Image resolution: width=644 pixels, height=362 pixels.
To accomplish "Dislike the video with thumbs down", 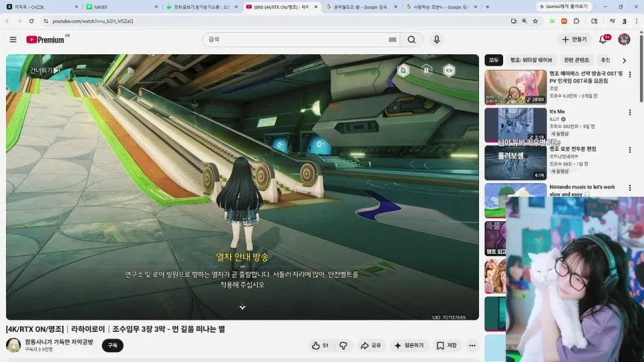I will pyautogui.click(x=343, y=346).
